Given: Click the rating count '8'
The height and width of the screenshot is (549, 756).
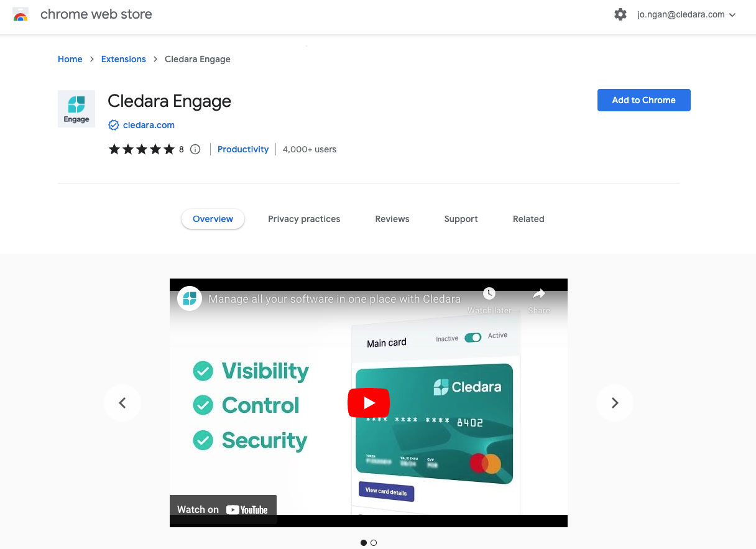Looking at the screenshot, I should click(182, 149).
